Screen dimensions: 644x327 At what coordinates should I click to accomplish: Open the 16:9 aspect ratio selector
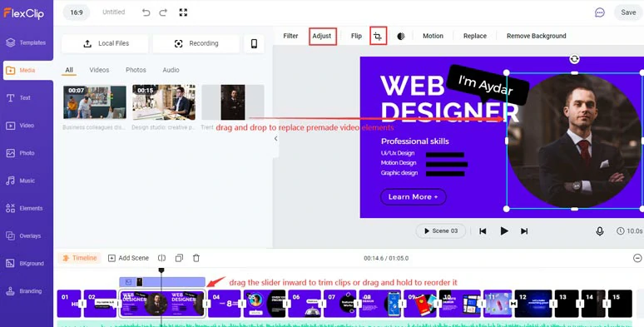(77, 12)
